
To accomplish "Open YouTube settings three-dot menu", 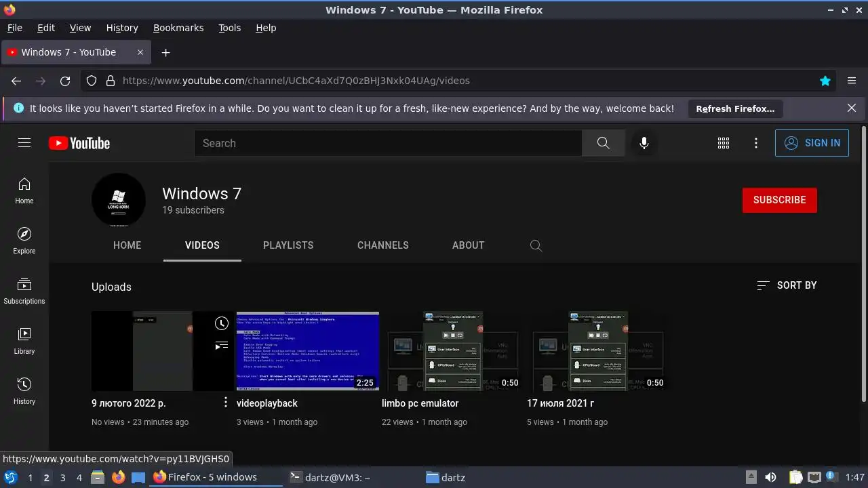I will tap(756, 143).
